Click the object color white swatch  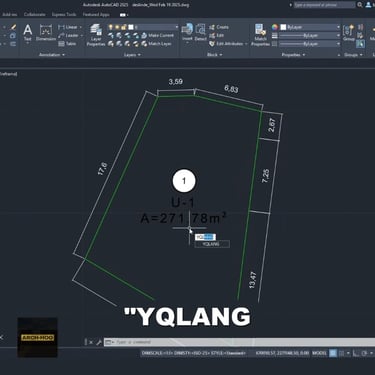point(283,27)
